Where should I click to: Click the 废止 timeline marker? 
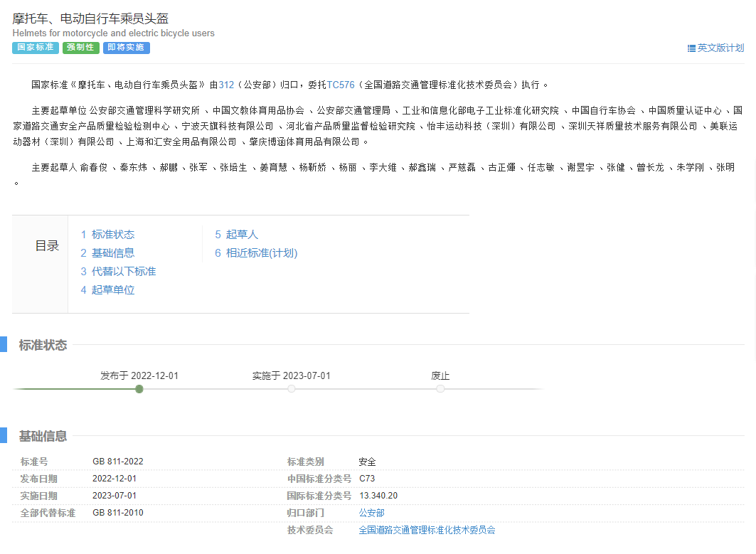[440, 388]
